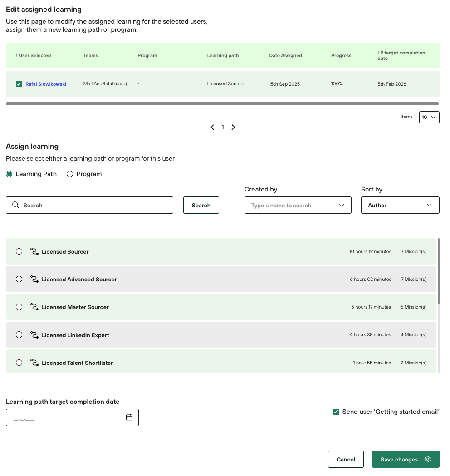Click the horizontal scrollbar under the user table
Image resolution: width=450 pixels, height=476 pixels.
click(x=222, y=104)
